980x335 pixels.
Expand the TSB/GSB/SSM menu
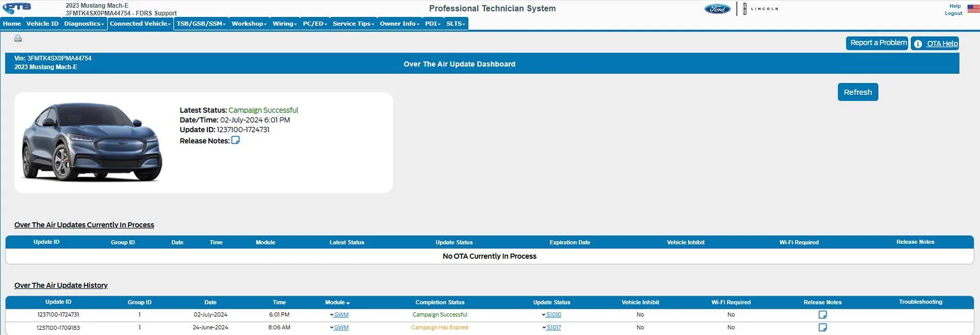point(201,24)
